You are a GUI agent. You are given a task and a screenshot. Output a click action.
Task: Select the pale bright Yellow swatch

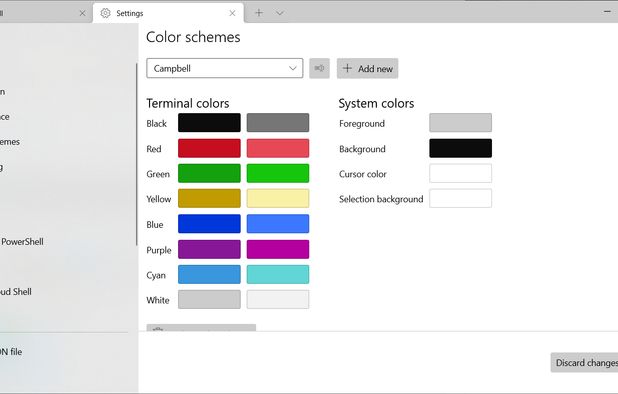coord(278,198)
